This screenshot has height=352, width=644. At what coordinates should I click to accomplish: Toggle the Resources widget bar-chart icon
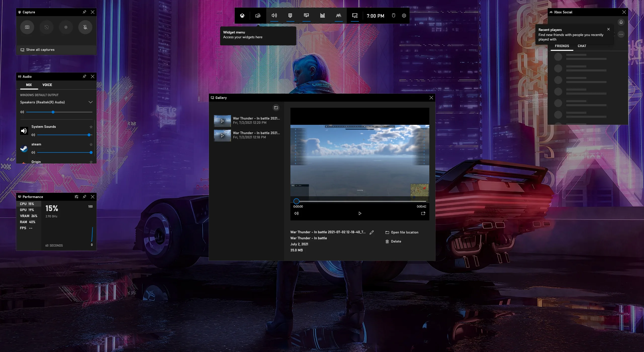click(322, 16)
